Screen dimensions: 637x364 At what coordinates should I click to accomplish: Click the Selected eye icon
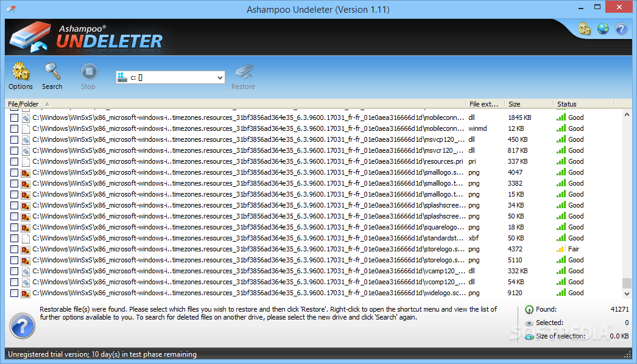click(x=529, y=323)
